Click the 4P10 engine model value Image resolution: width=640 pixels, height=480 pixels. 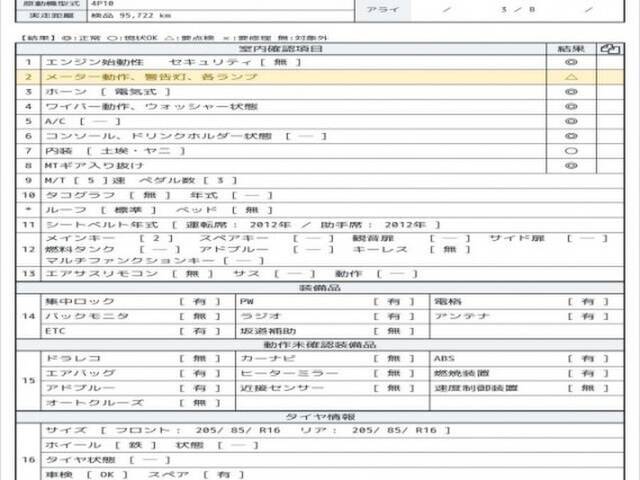click(102, 4)
